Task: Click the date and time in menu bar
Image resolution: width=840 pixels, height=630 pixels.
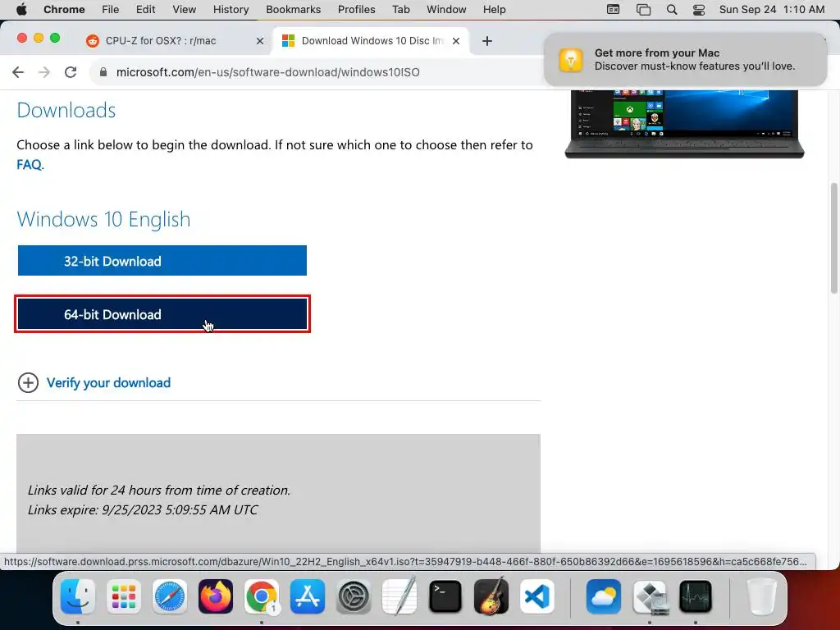Action: coord(771,10)
